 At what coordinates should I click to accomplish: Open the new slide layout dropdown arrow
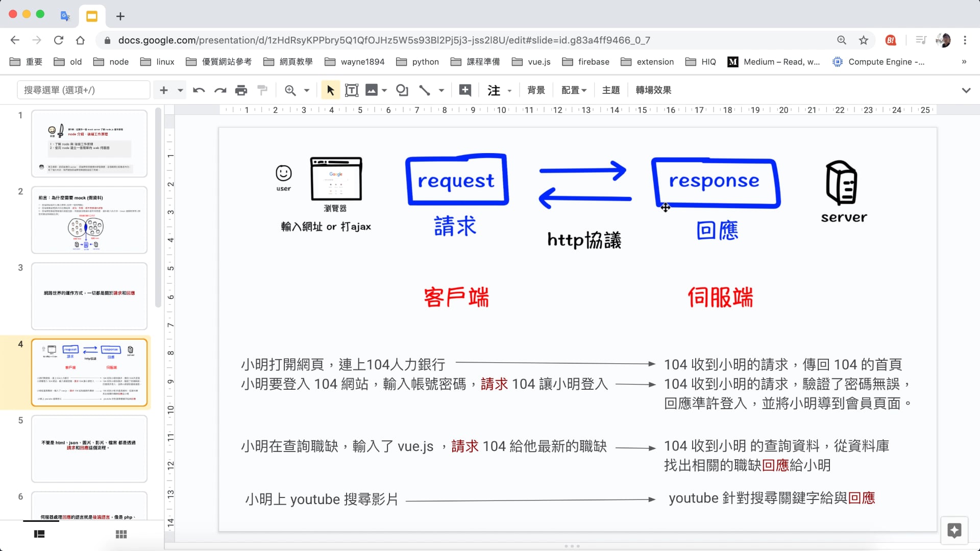click(180, 90)
